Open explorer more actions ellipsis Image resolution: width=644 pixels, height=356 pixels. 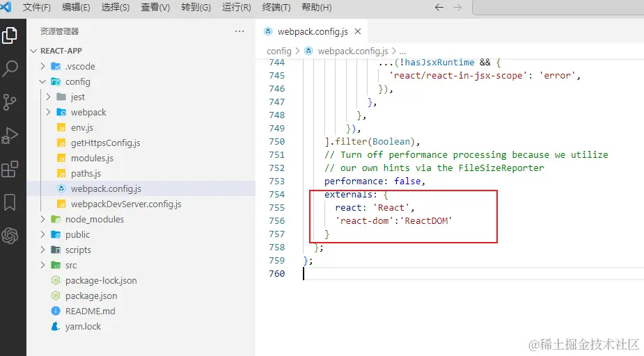(x=239, y=31)
